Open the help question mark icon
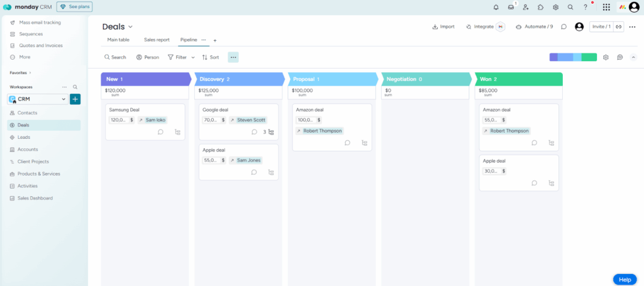Screen dimensions: 644x286 coord(586,7)
